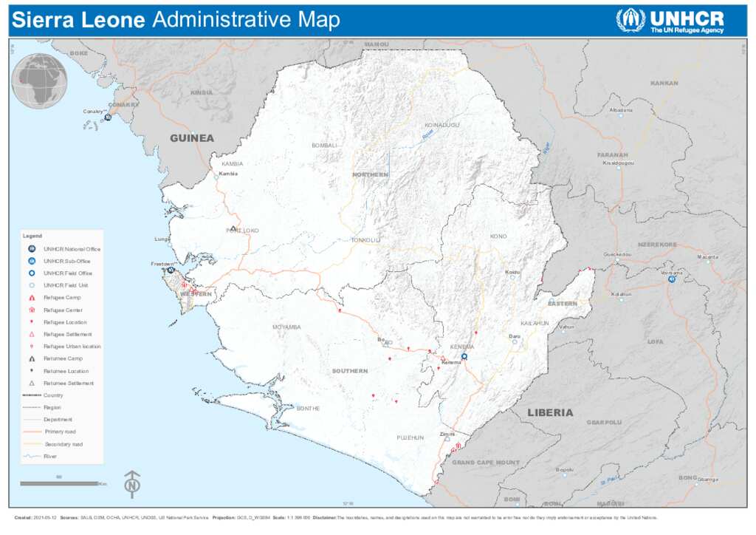The height and width of the screenshot is (535, 756).
Task: Click the "KONO" district label
Action: (x=498, y=236)
